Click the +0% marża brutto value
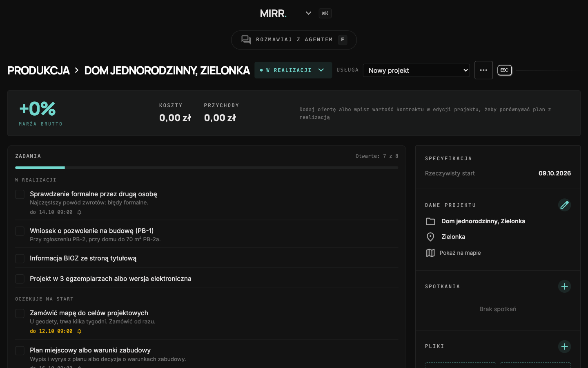 pyautogui.click(x=38, y=109)
